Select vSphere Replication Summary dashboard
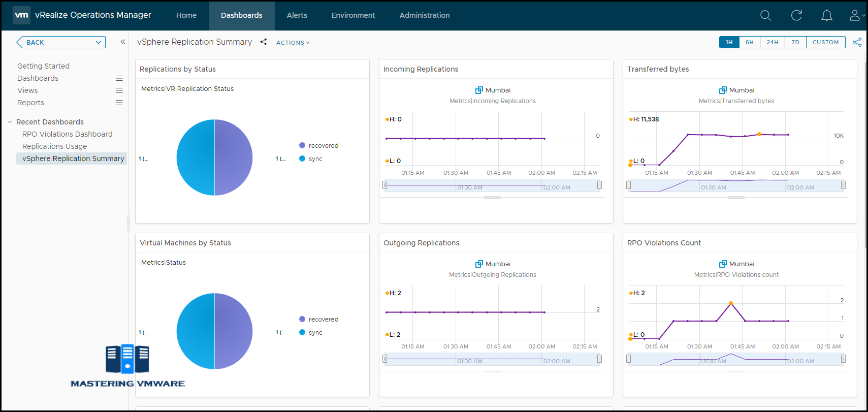 [72, 159]
